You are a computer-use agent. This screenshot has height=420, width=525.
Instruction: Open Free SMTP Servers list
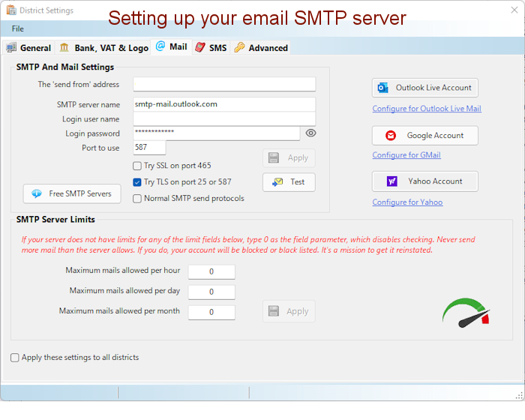(x=72, y=193)
